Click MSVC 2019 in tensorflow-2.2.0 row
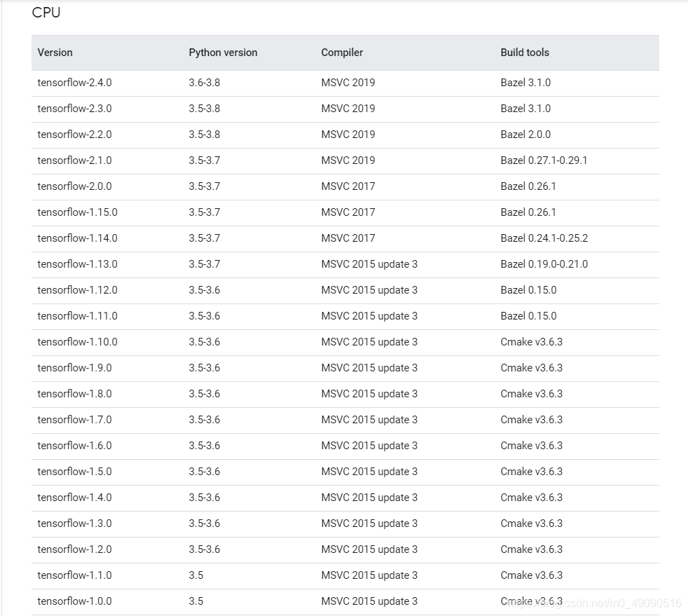The width and height of the screenshot is (688, 616). point(348,135)
